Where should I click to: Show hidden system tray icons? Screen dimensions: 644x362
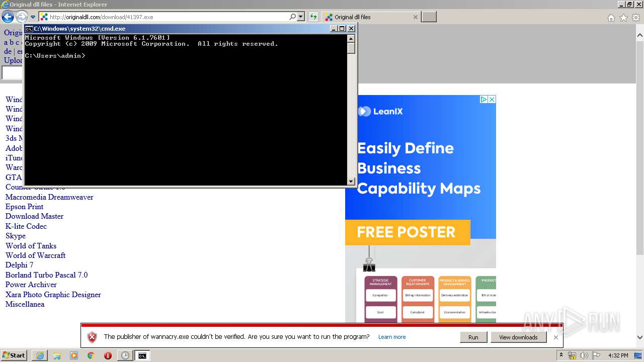point(561,355)
